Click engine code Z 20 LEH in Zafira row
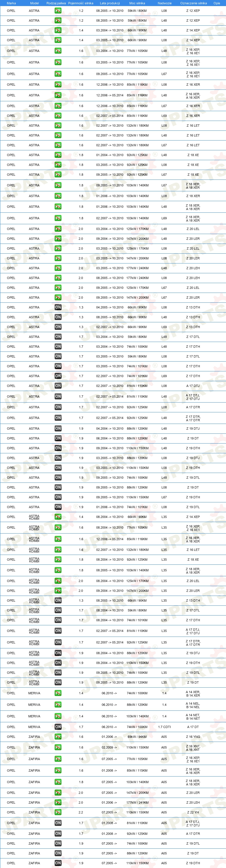The width and height of the screenshot is (226, 868). pyautogui.click(x=193, y=802)
